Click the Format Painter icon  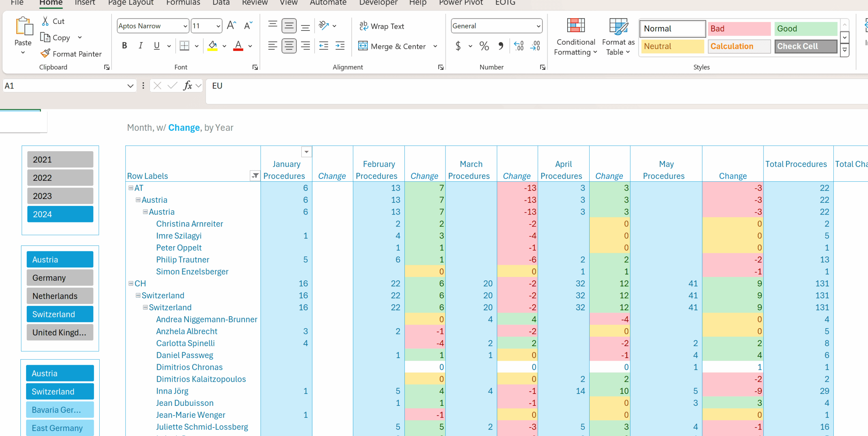[x=45, y=54]
